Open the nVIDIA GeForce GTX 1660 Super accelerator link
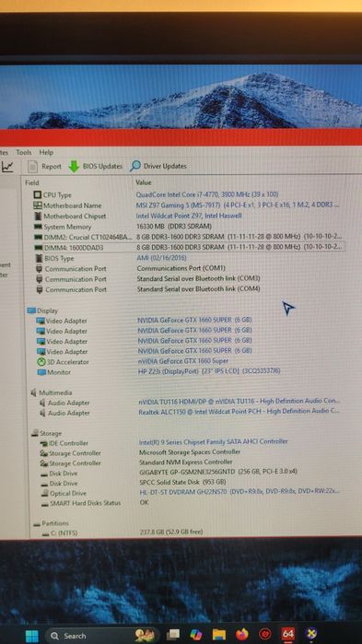Image resolution: width=362 pixels, height=644 pixels. tap(183, 361)
